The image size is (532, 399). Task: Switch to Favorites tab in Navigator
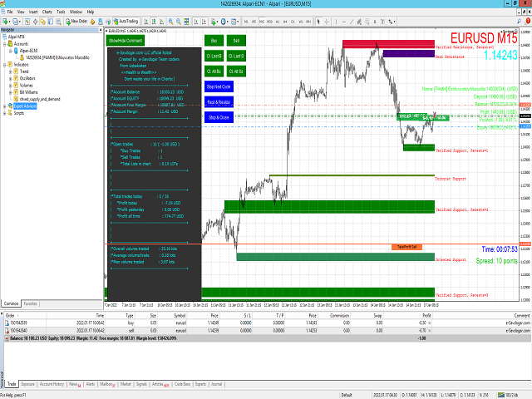click(30, 303)
